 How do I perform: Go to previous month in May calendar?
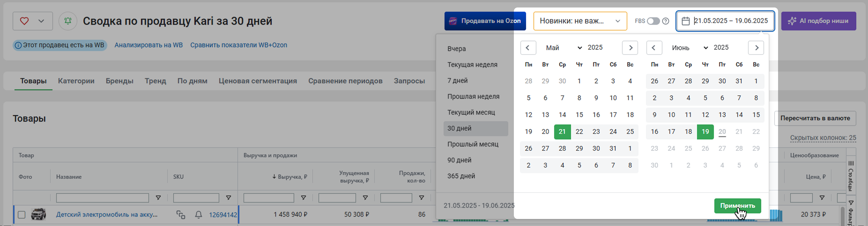(x=528, y=48)
